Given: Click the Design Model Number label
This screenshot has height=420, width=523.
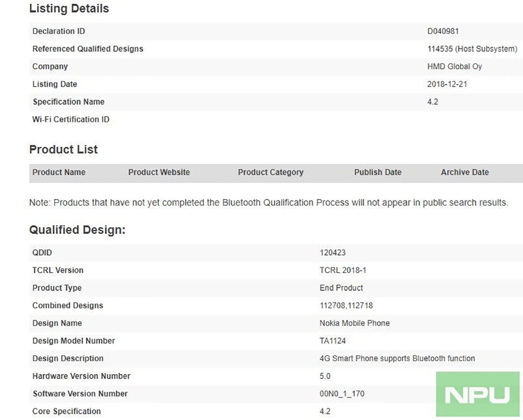Looking at the screenshot, I should tap(74, 341).
